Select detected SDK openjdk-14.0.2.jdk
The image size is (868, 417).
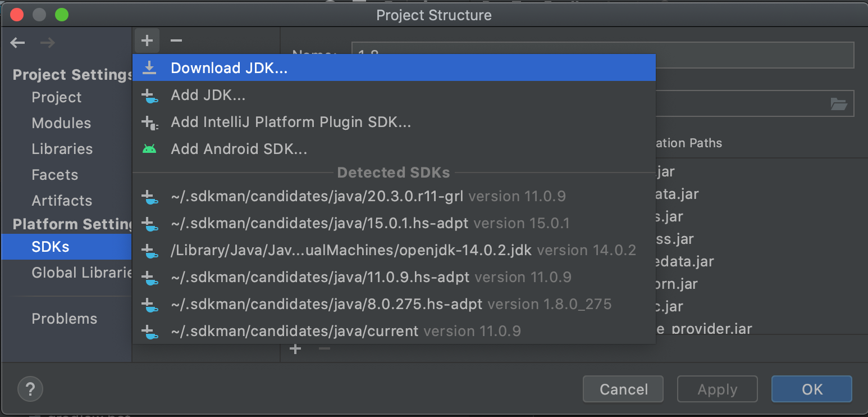tap(394, 250)
